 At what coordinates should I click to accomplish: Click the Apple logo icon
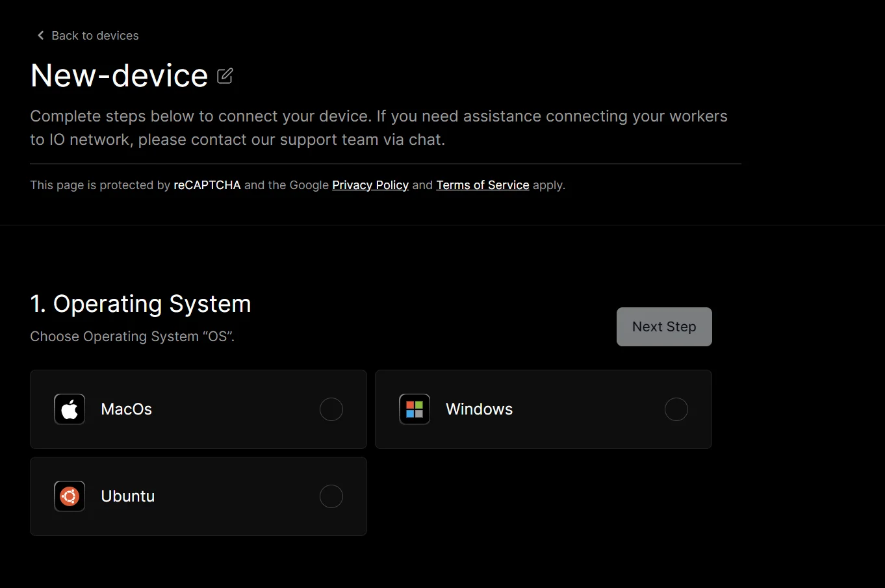tap(70, 409)
